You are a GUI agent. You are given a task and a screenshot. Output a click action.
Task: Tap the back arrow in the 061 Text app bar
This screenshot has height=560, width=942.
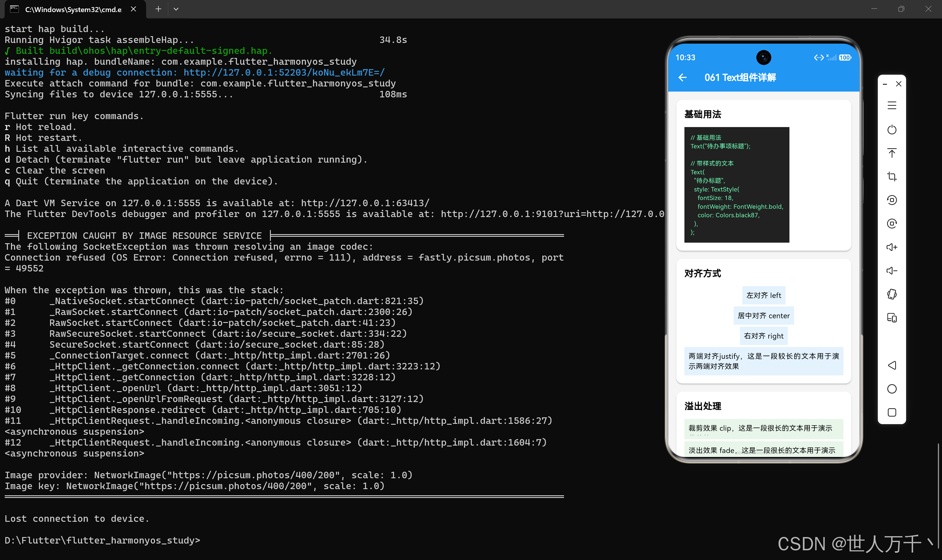click(682, 77)
